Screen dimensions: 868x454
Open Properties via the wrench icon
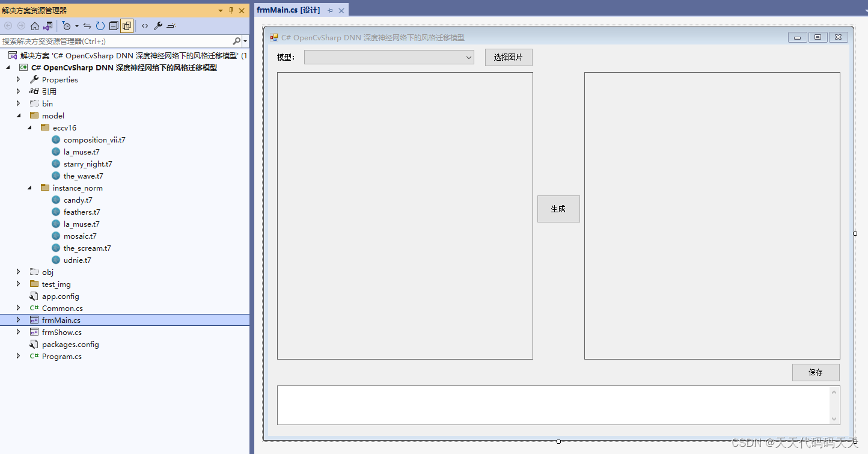pyautogui.click(x=157, y=26)
